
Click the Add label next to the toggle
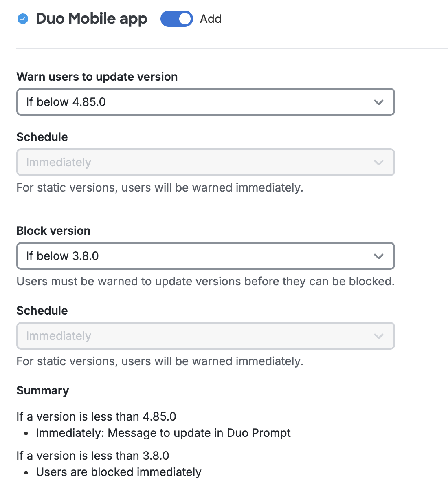tap(210, 19)
